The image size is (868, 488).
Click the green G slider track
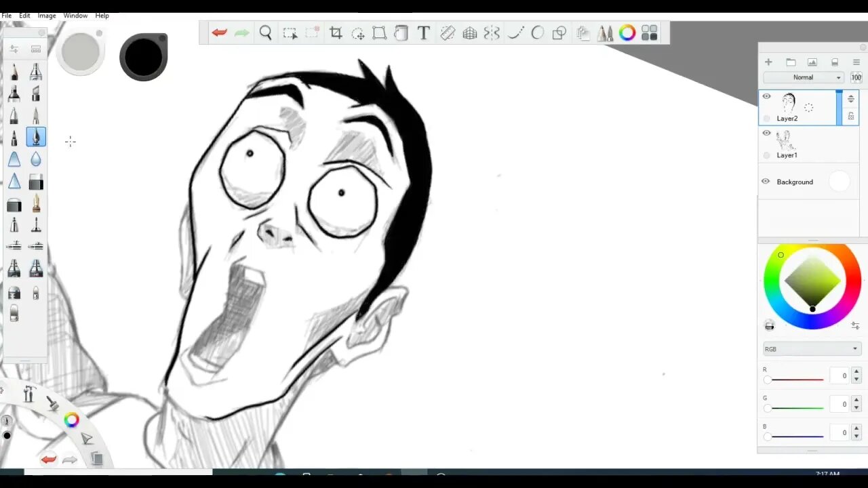797,408
